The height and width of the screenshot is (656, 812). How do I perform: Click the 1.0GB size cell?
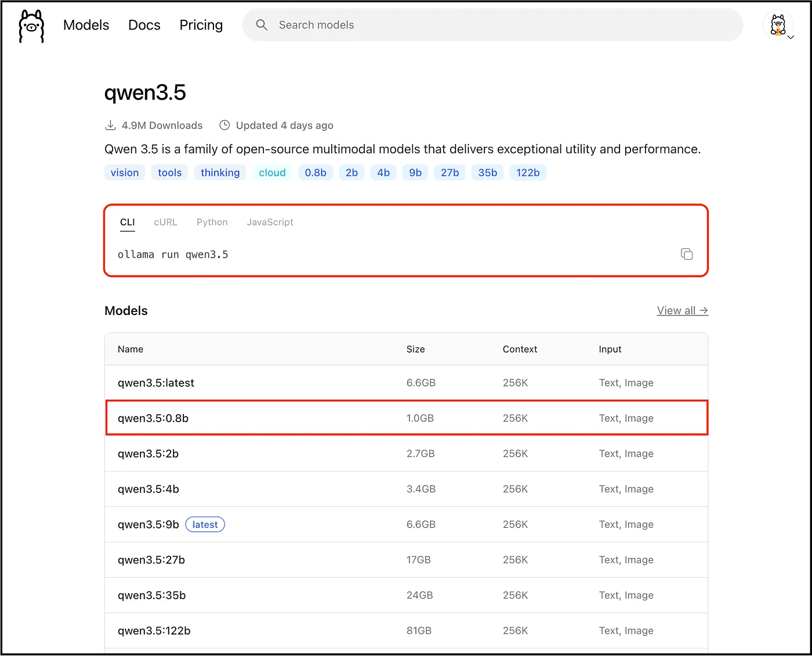[x=420, y=418]
